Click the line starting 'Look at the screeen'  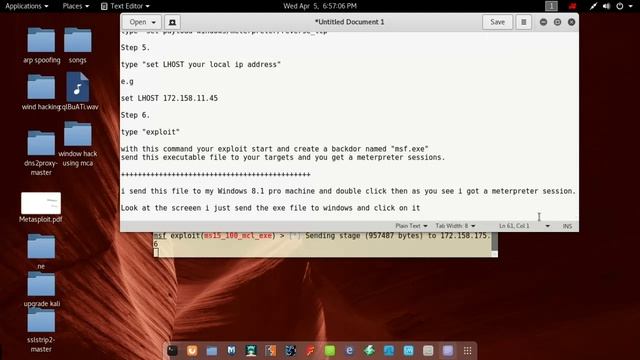click(270, 208)
